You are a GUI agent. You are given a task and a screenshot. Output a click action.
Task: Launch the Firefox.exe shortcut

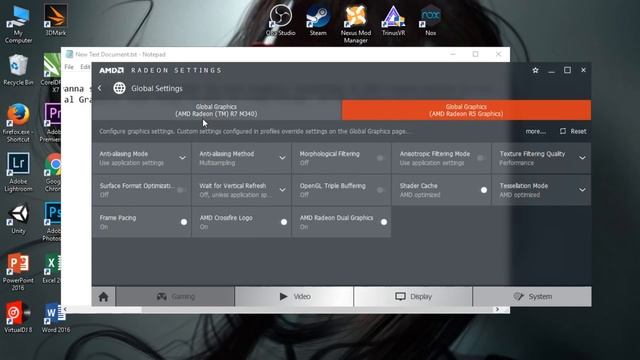pyautogui.click(x=18, y=123)
